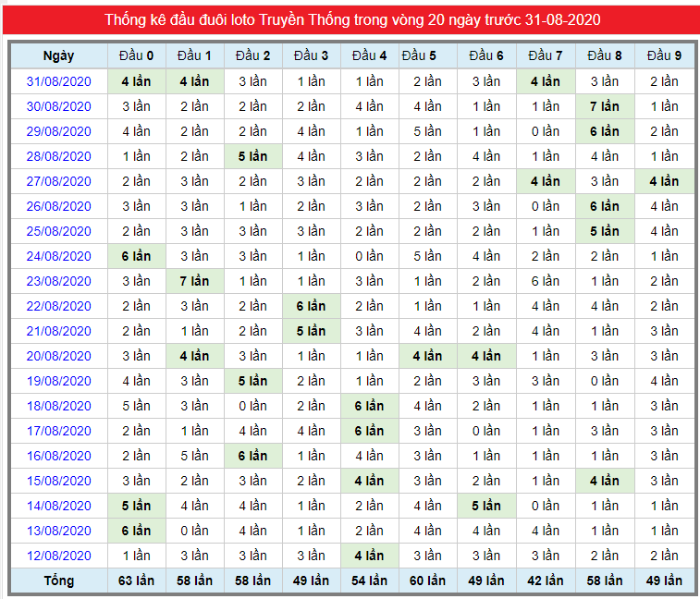Click the 63 lần total for Đầu 0
Screen dimensions: 700x599
[x=136, y=581]
